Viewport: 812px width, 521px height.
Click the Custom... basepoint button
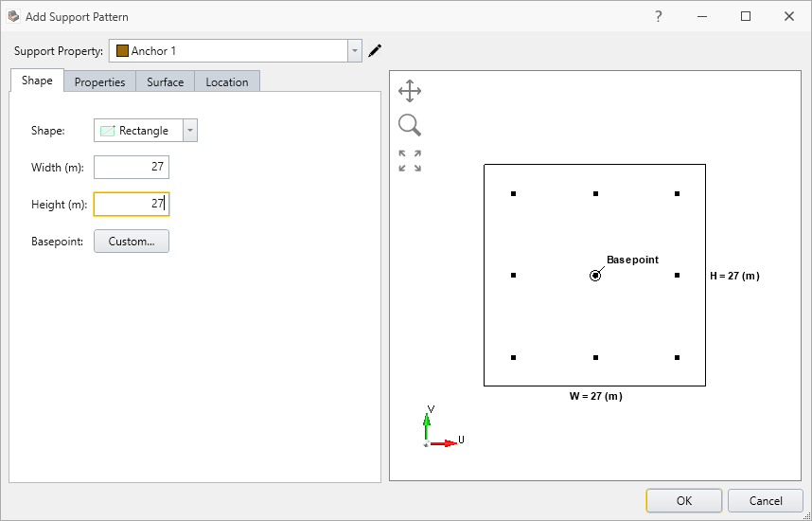[x=132, y=242]
